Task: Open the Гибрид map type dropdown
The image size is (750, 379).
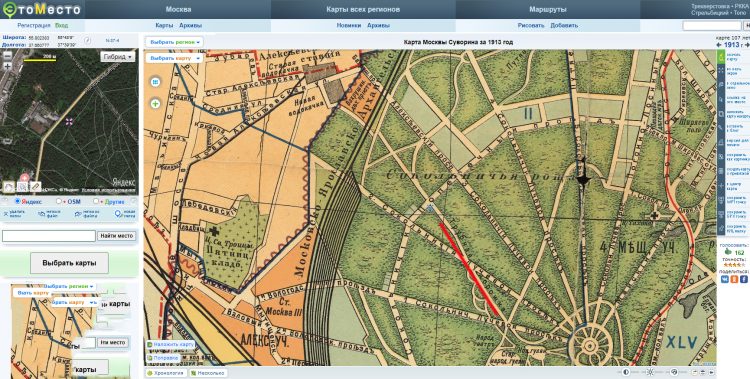Action: click(x=118, y=57)
